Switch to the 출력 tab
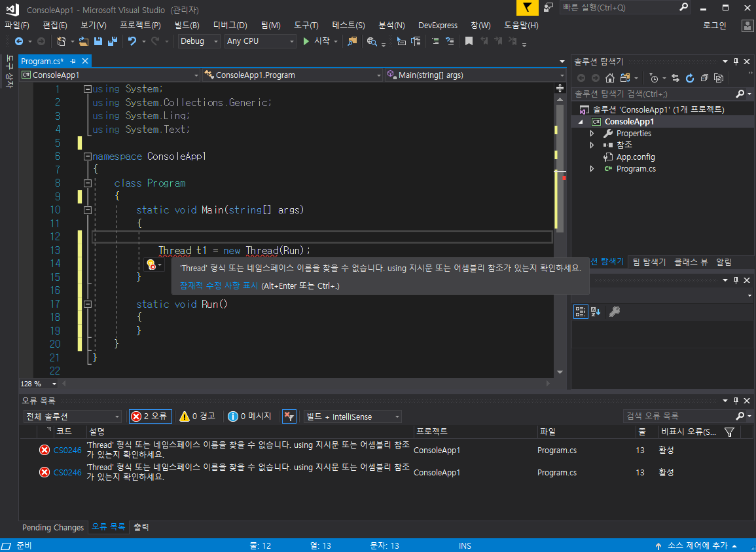This screenshot has width=756, height=552. (141, 527)
